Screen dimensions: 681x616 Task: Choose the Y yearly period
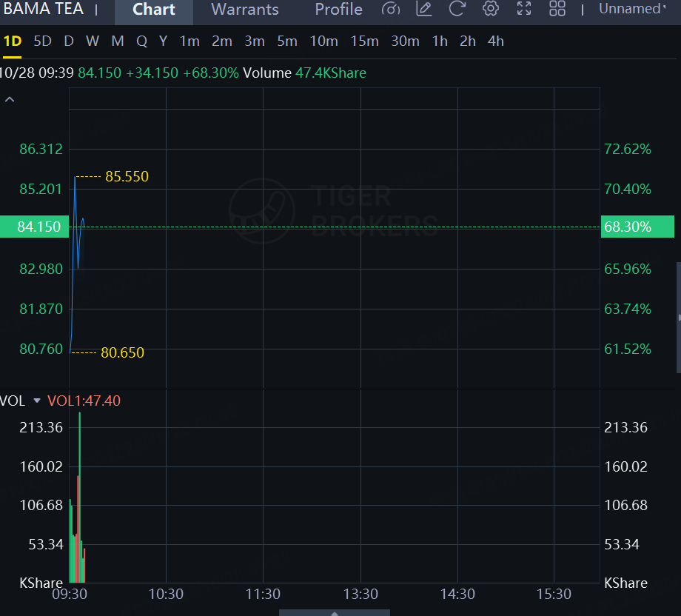(163, 41)
